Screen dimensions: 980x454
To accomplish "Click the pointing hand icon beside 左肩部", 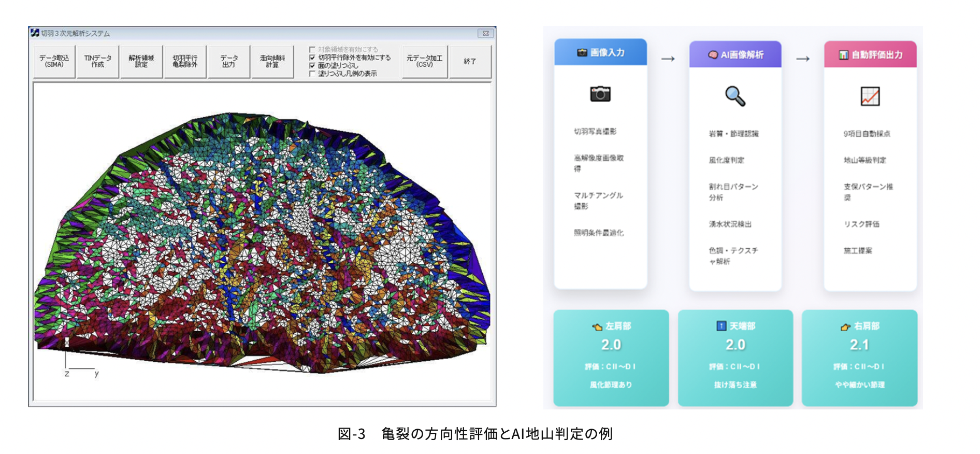I will click(x=597, y=327).
